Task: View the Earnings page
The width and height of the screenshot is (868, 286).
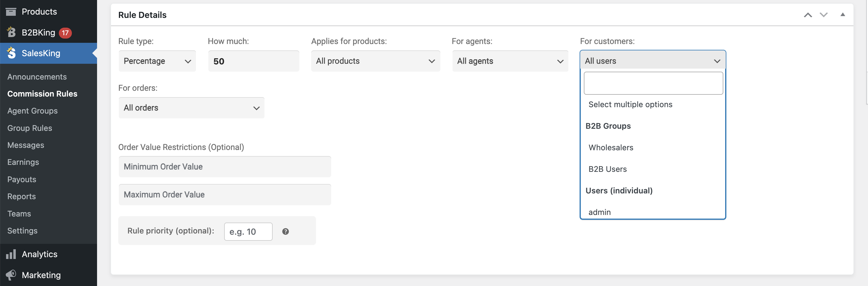Action: pyautogui.click(x=23, y=162)
